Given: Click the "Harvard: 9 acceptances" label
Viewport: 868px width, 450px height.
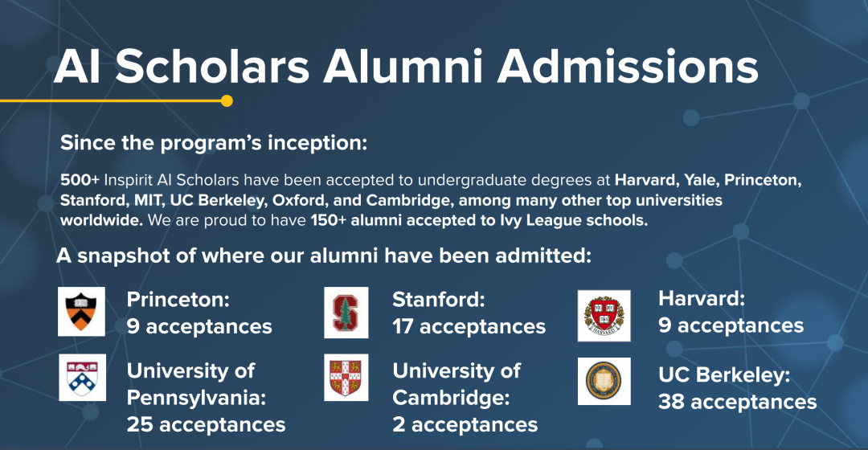Looking at the screenshot, I should tap(731, 312).
